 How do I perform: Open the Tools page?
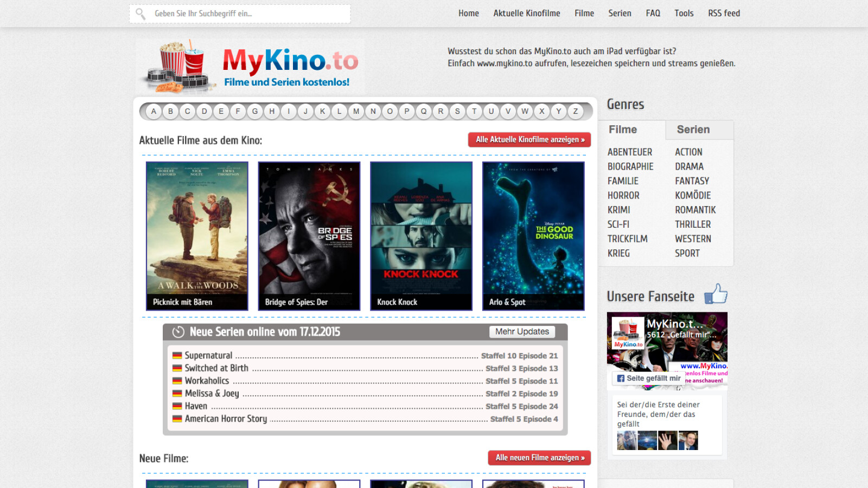point(684,13)
